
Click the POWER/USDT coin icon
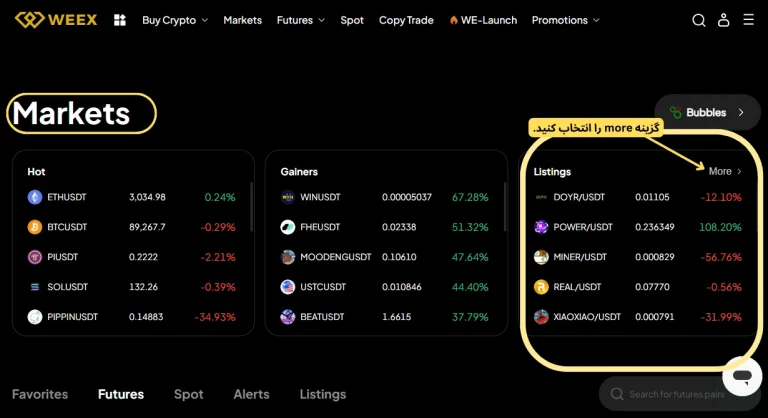[541, 227]
